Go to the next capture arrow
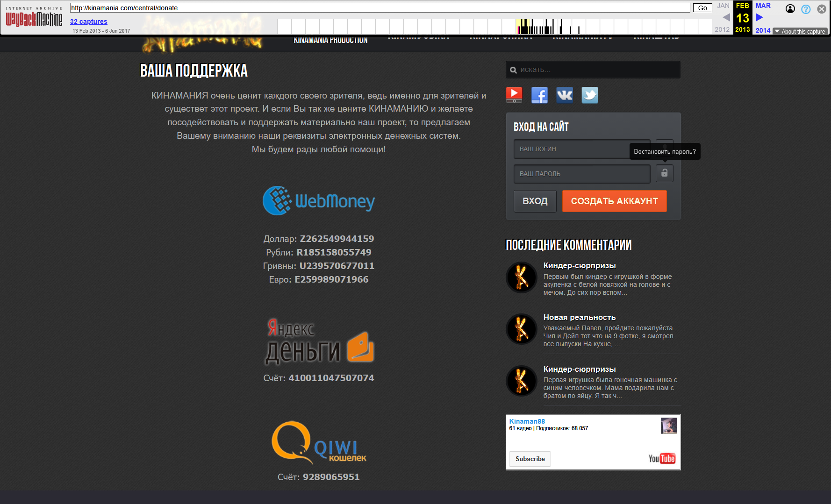The height and width of the screenshot is (504, 831). 759,17
